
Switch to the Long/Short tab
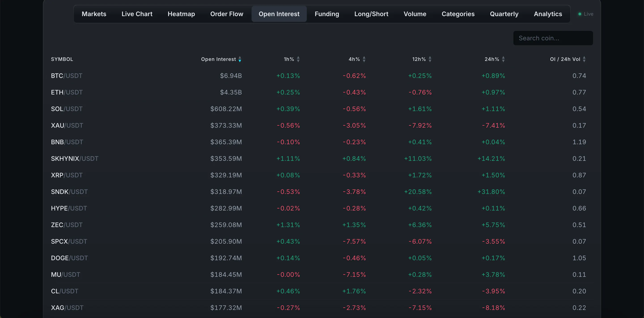click(371, 14)
